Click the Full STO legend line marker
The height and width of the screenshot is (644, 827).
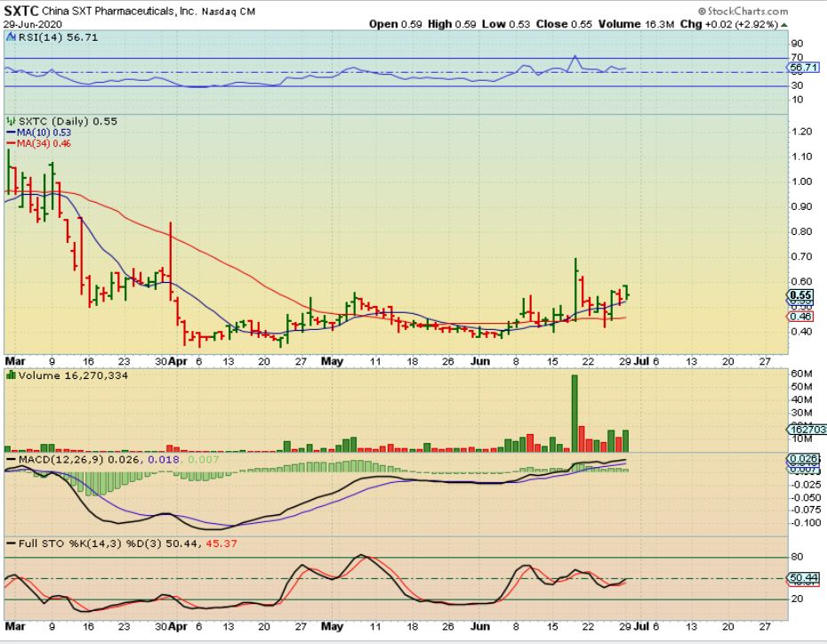(x=10, y=543)
